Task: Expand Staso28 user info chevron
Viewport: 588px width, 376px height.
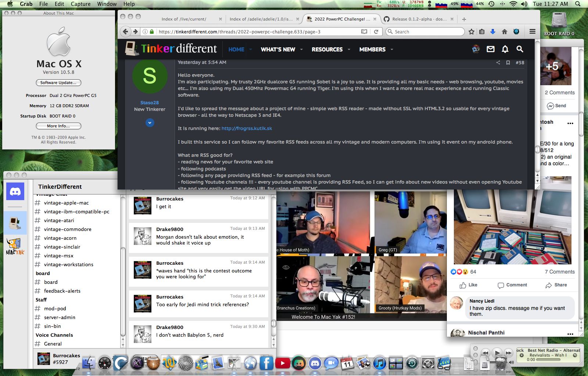Action: (150, 123)
